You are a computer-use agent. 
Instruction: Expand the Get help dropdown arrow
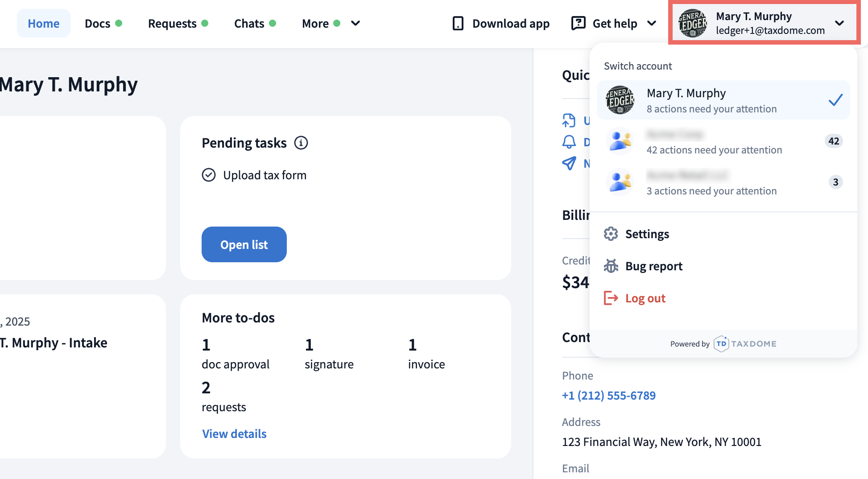pyautogui.click(x=652, y=23)
